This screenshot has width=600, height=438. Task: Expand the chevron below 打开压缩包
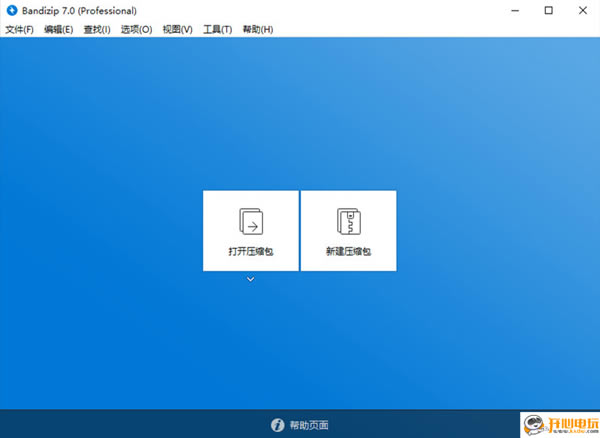tap(251, 279)
